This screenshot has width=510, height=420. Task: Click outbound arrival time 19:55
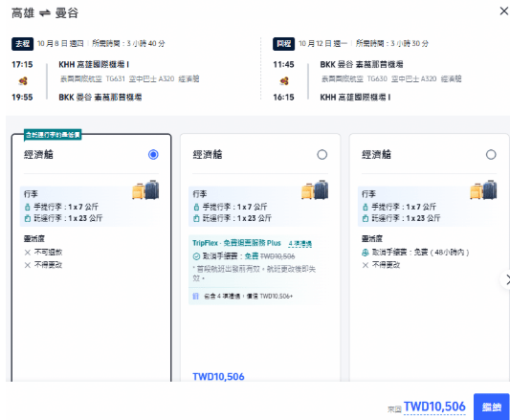tap(22, 97)
